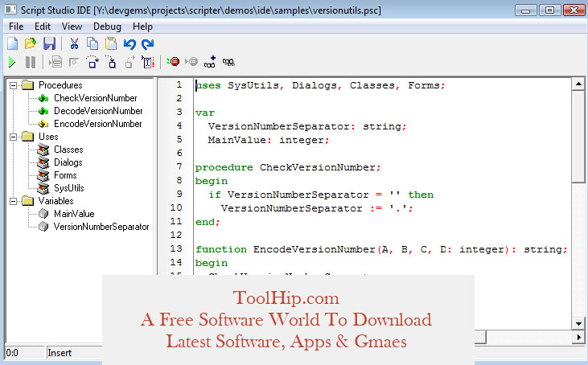The image size is (588, 365).
Task: Select the Variables folder label
Action: point(56,201)
